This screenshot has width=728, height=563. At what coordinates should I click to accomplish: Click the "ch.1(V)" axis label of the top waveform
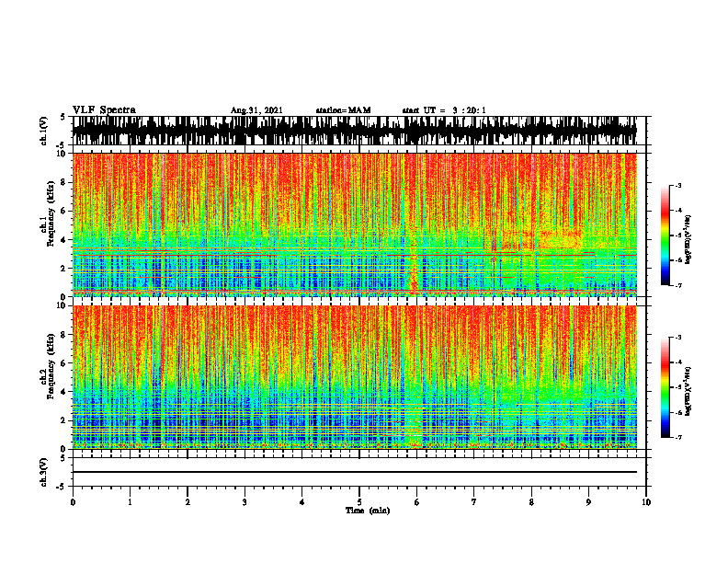[43, 131]
